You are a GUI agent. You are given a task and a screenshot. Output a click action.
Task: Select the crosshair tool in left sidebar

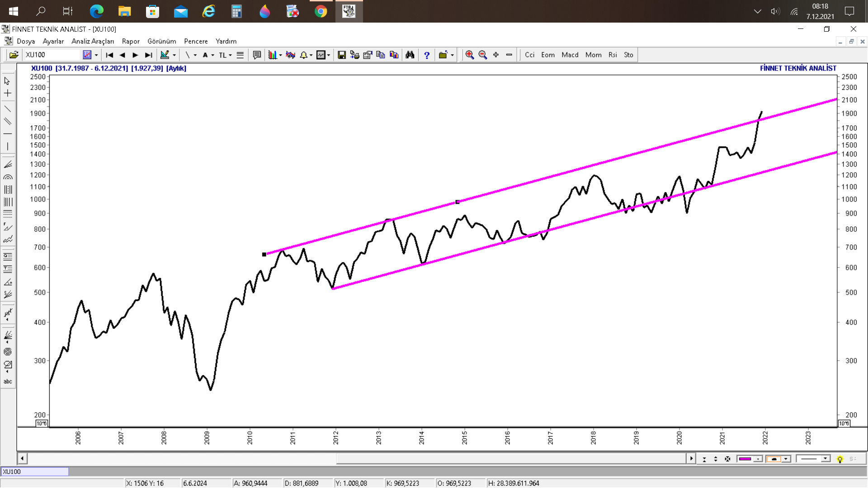coord(8,94)
